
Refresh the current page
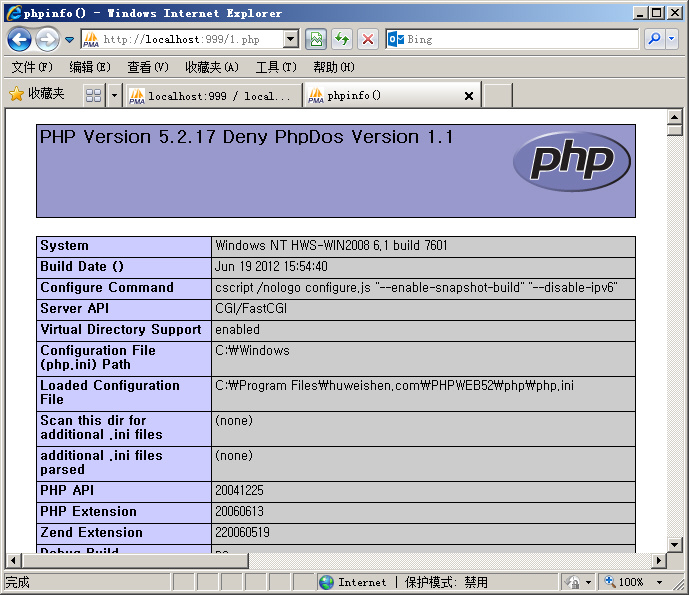tap(342, 40)
